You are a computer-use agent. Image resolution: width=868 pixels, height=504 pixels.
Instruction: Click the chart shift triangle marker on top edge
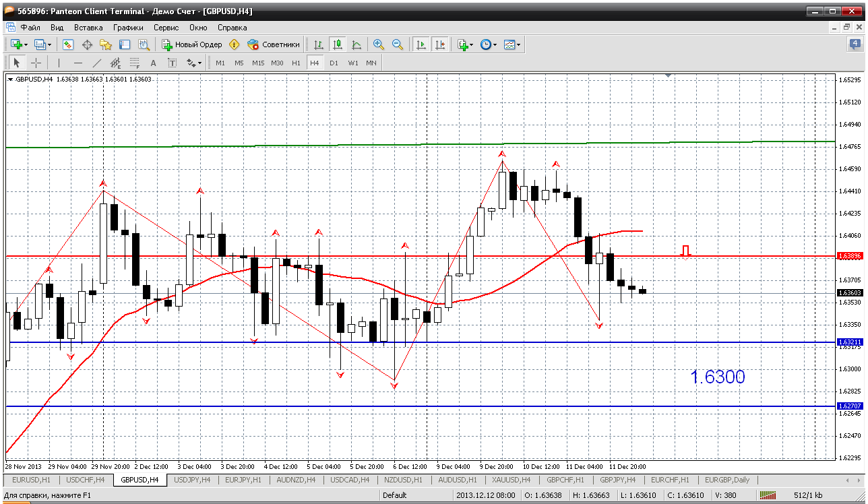point(669,76)
